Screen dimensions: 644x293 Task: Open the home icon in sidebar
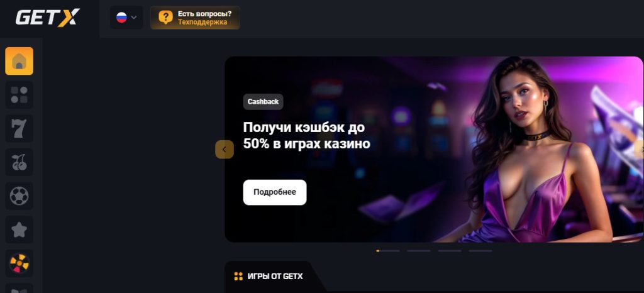(x=19, y=61)
